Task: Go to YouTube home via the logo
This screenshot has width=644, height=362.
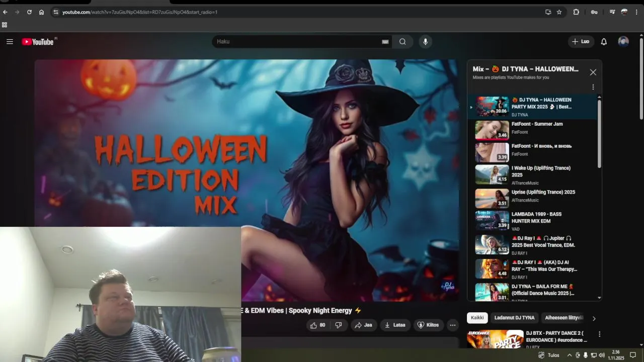Action: point(38,42)
